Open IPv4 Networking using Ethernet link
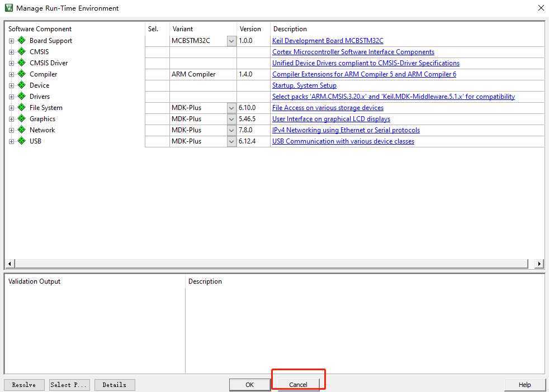The image size is (549, 392). point(346,130)
